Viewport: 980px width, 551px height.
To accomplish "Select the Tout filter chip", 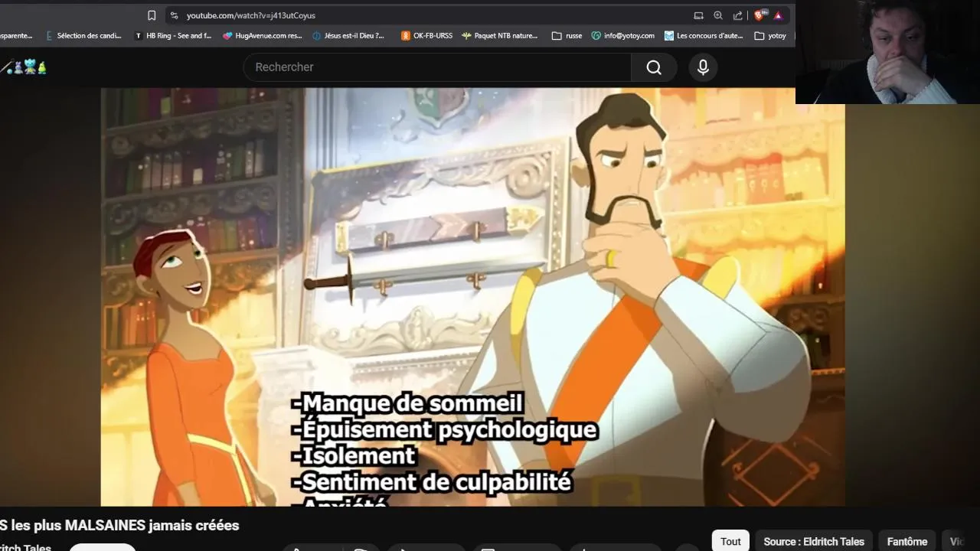I will pos(730,541).
